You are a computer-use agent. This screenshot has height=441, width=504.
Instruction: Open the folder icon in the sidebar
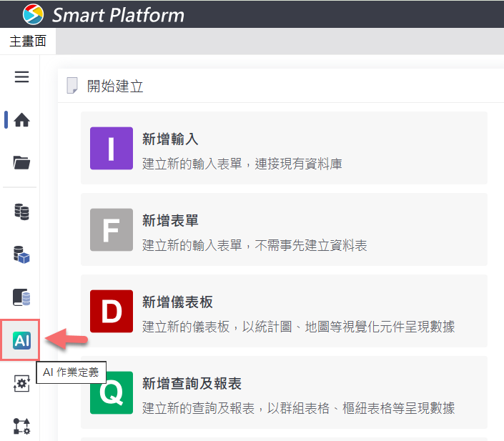21,163
